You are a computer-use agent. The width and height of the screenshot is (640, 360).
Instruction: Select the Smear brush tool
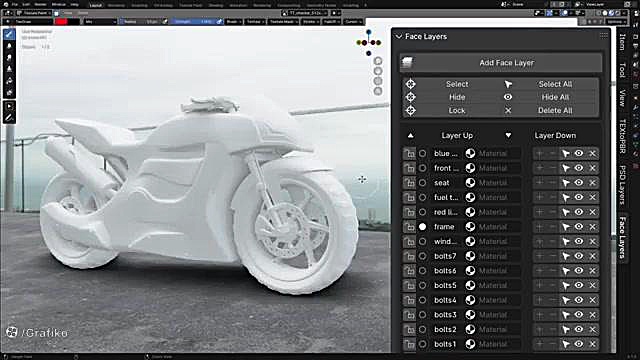click(9, 58)
